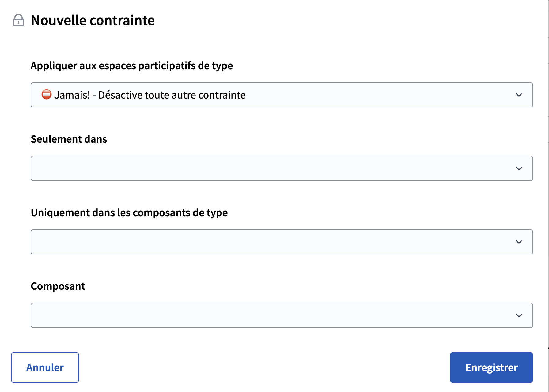
Task: Expand 'Uniquement dans les composants de type' dropdown
Action: (x=281, y=242)
